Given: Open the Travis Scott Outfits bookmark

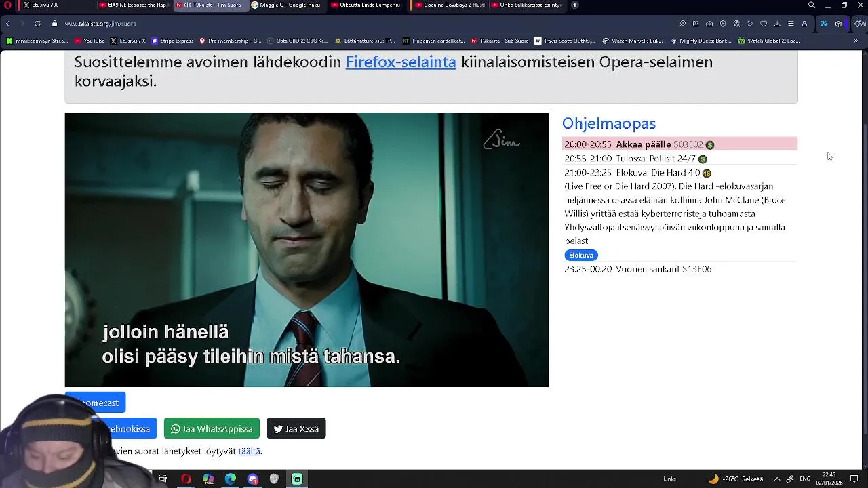Looking at the screenshot, I should click(x=565, y=41).
